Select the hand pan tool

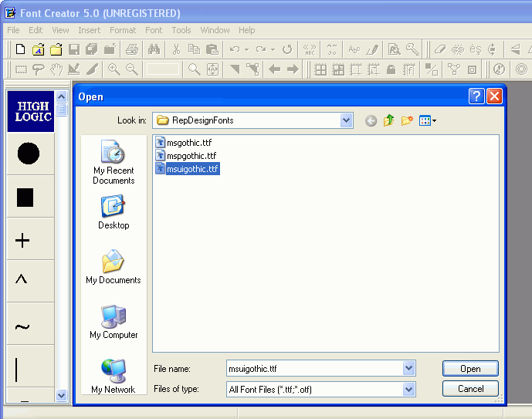(56, 69)
